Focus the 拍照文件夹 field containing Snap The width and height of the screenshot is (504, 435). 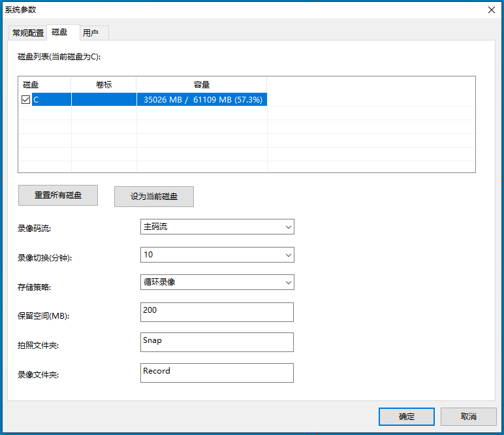pyautogui.click(x=217, y=342)
